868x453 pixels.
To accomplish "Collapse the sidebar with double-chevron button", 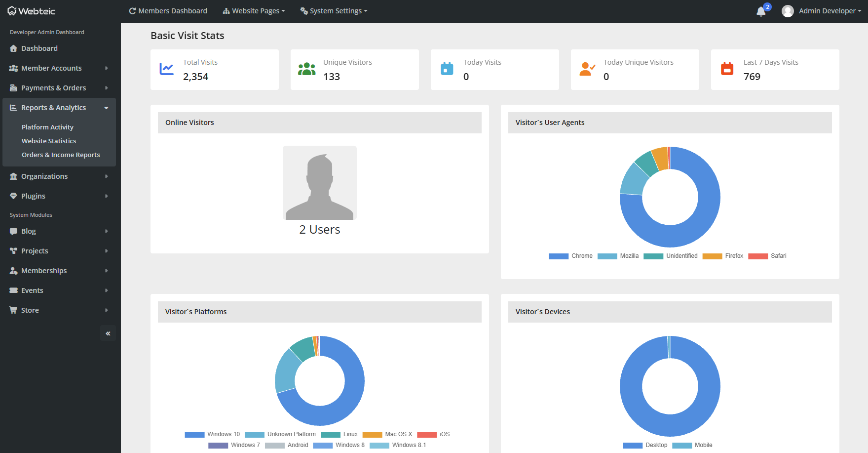I will (108, 333).
